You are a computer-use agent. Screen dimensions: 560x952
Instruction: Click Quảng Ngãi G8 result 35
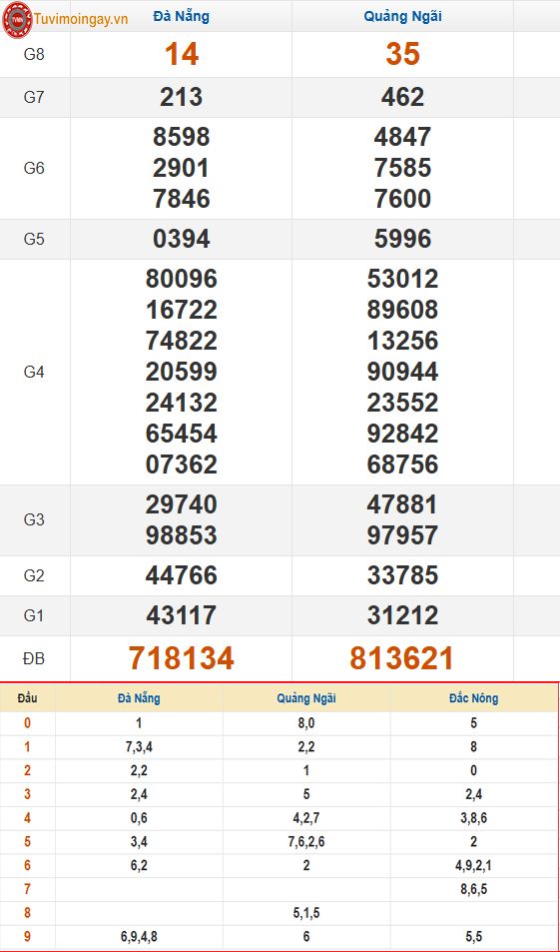402,54
